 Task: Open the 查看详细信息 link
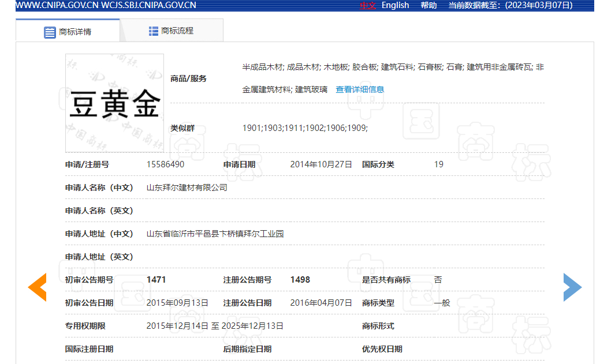pyautogui.click(x=360, y=89)
